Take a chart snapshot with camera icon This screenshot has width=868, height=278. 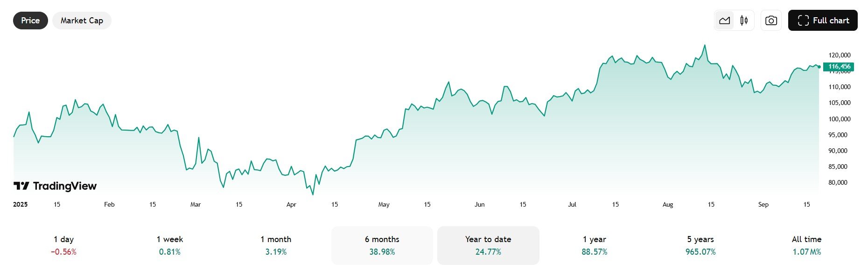tap(771, 21)
